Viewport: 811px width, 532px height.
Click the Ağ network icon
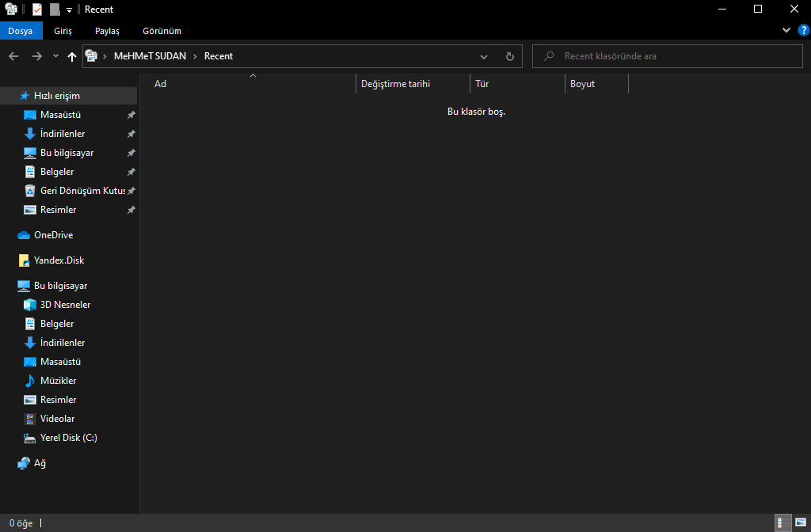tap(23, 463)
